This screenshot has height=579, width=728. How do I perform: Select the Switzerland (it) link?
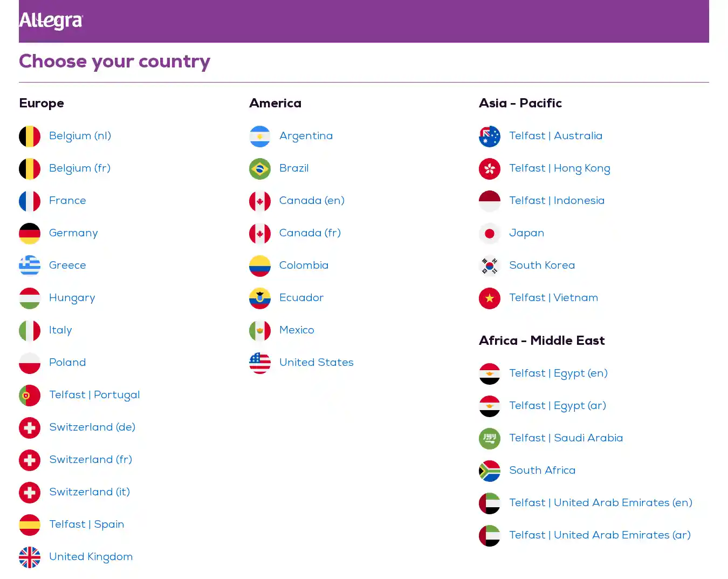pyautogui.click(x=89, y=492)
